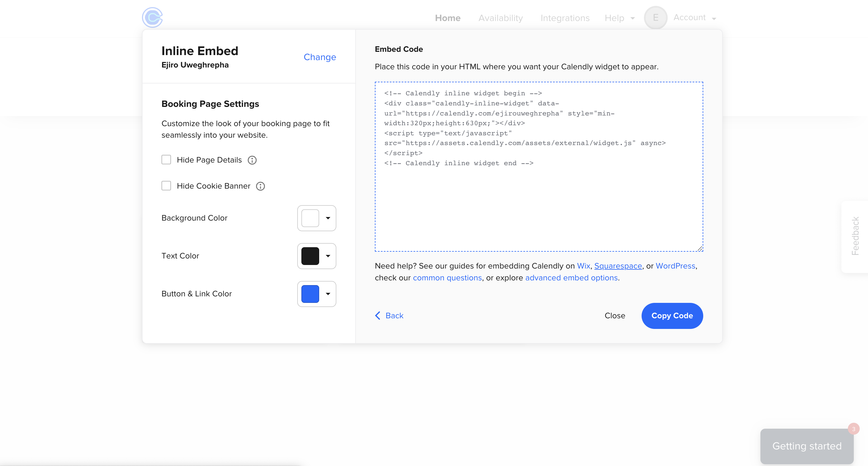Open the Account dropdown menu
The height and width of the screenshot is (466, 868).
click(x=694, y=17)
